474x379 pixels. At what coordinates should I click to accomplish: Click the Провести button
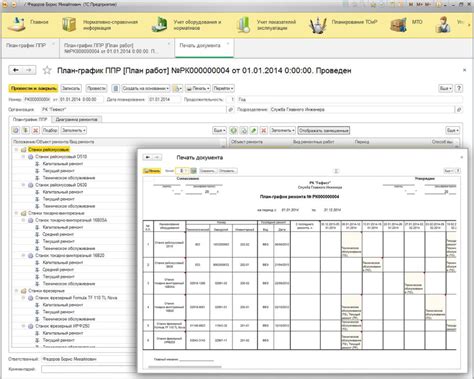pos(96,88)
